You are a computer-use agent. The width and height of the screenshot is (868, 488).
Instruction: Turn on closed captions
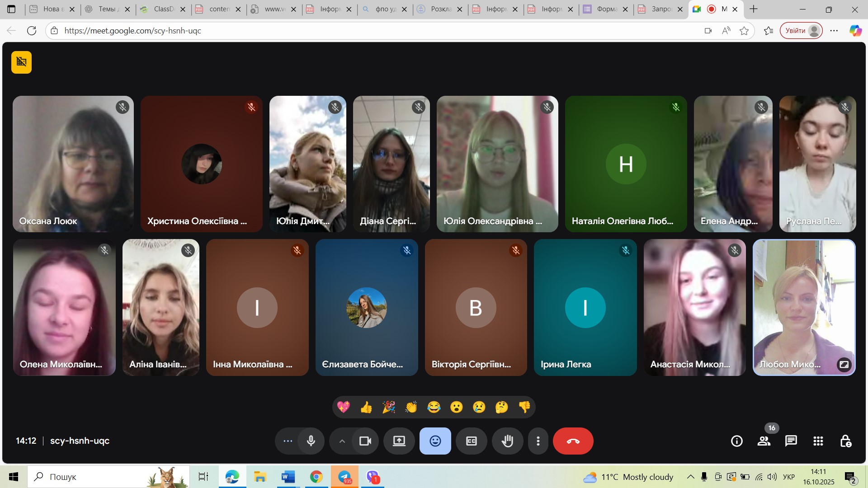[471, 441]
